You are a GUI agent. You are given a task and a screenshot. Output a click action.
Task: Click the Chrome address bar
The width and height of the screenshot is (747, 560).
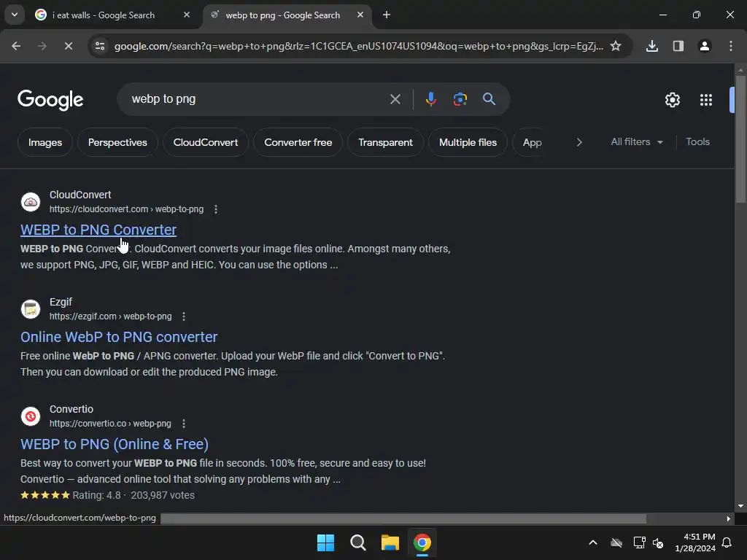(x=358, y=46)
